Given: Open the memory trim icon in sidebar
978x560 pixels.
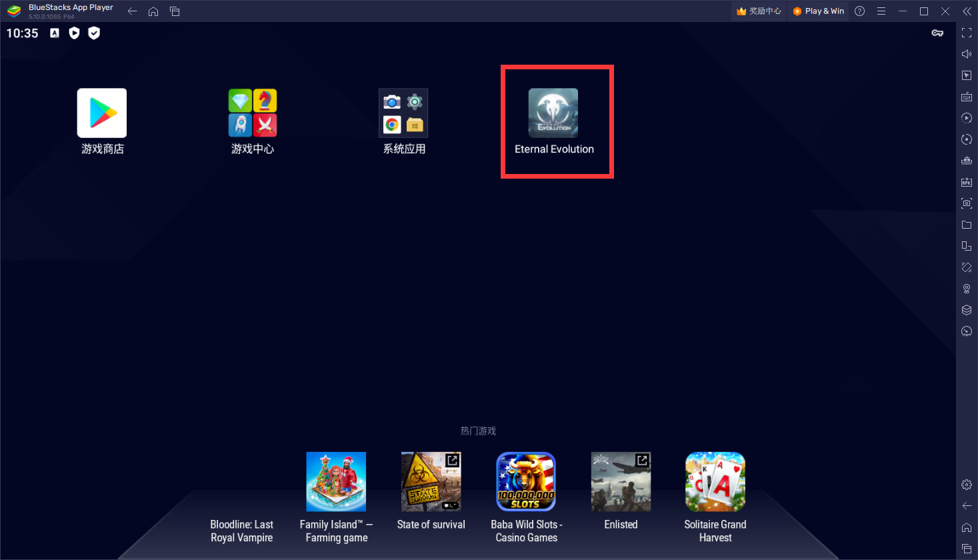Looking at the screenshot, I should click(967, 161).
